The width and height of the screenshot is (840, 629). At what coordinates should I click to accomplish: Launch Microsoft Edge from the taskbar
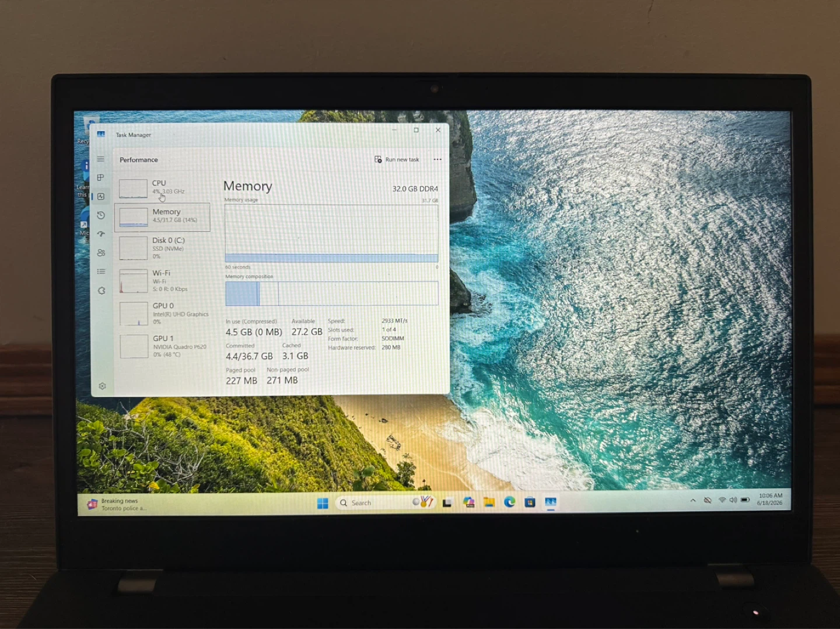point(509,502)
